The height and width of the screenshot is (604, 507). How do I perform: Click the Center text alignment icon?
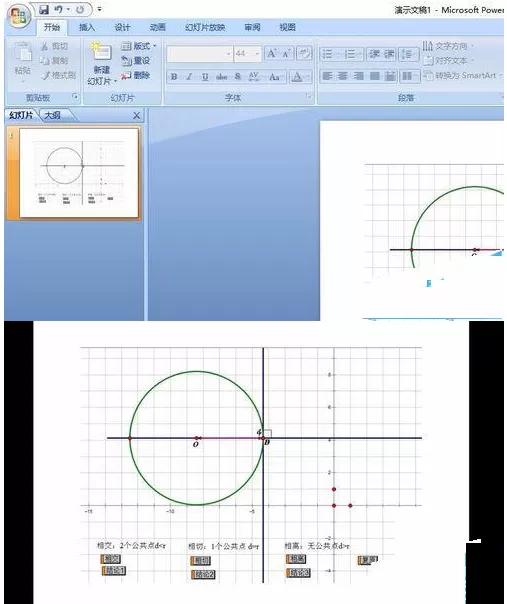(343, 76)
